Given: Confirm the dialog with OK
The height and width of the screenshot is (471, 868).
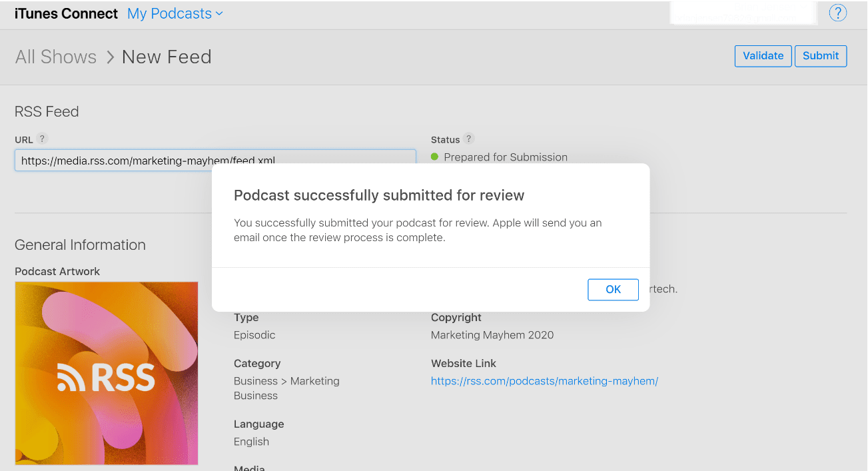Looking at the screenshot, I should tap(613, 289).
